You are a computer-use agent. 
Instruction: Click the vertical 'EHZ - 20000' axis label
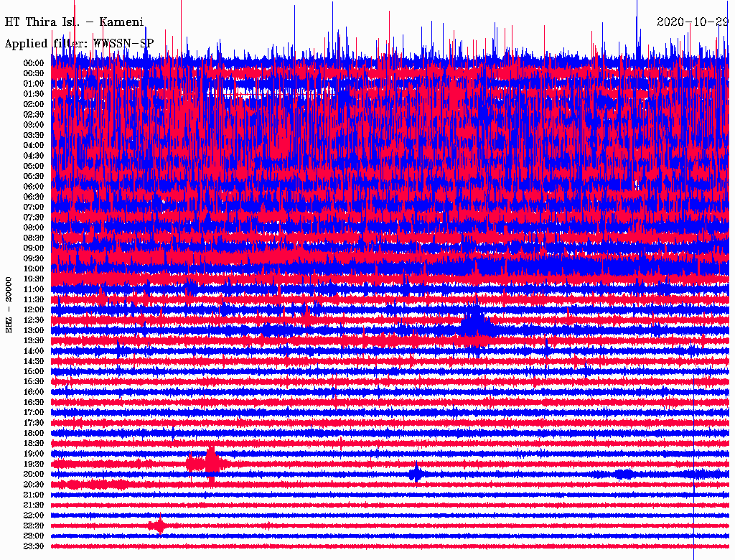coord(9,304)
